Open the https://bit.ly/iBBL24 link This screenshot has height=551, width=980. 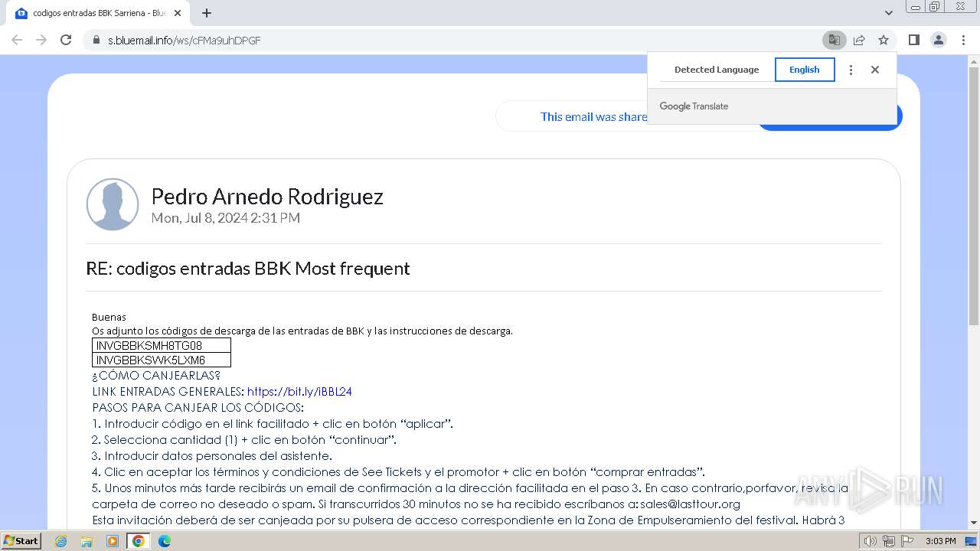(x=299, y=392)
